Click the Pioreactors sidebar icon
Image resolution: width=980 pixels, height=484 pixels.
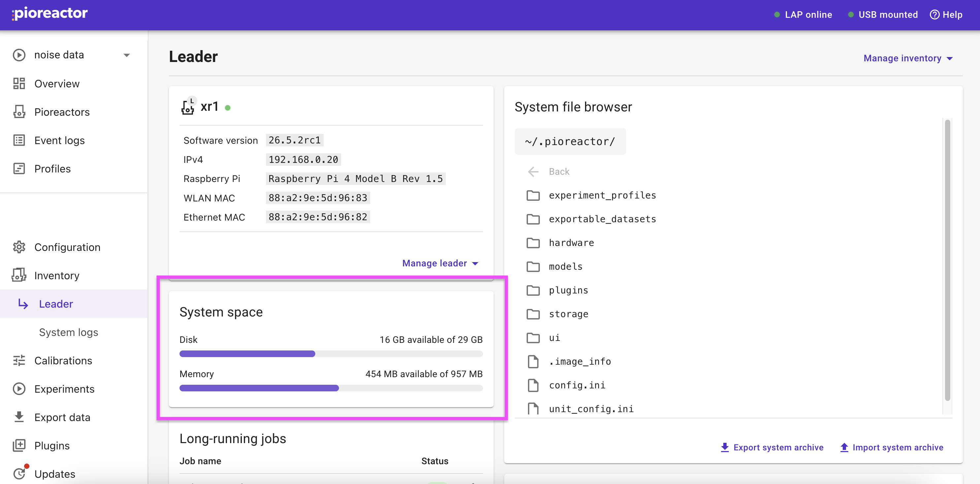[19, 112]
